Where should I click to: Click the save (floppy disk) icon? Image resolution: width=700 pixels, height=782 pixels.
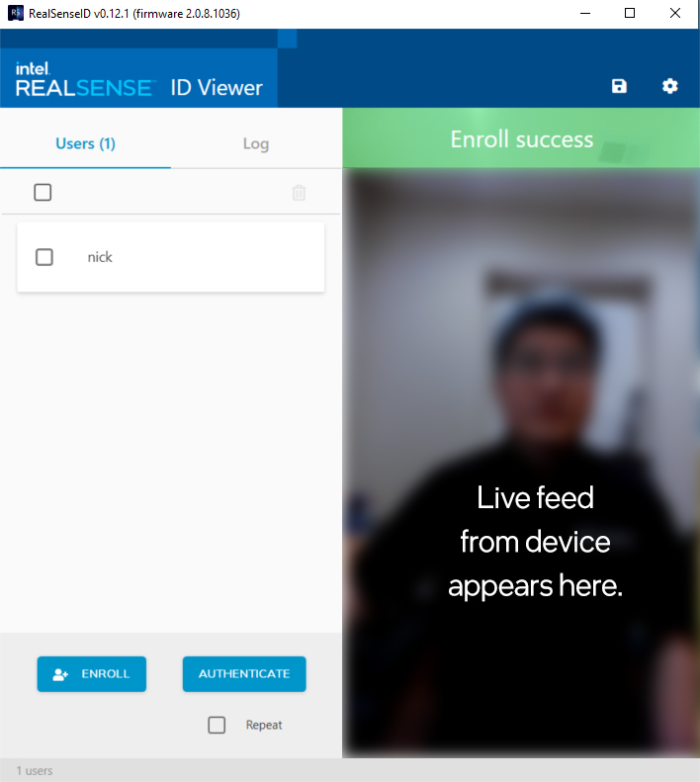[619, 86]
